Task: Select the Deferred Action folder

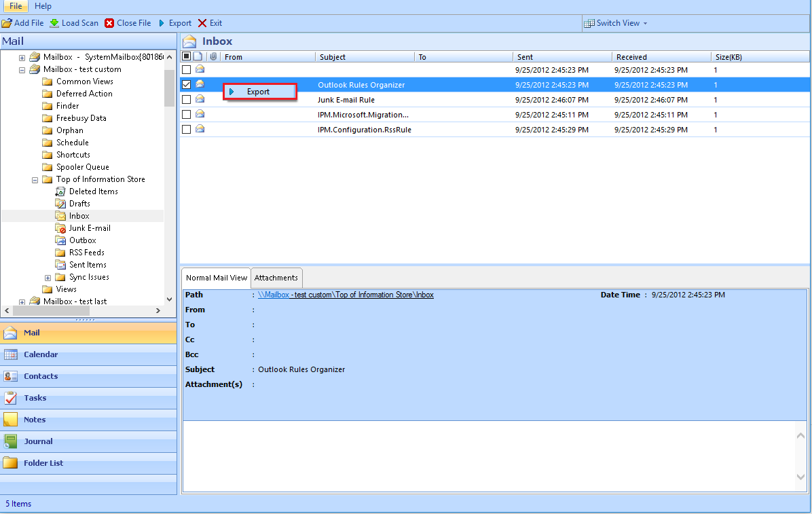Action: click(84, 94)
